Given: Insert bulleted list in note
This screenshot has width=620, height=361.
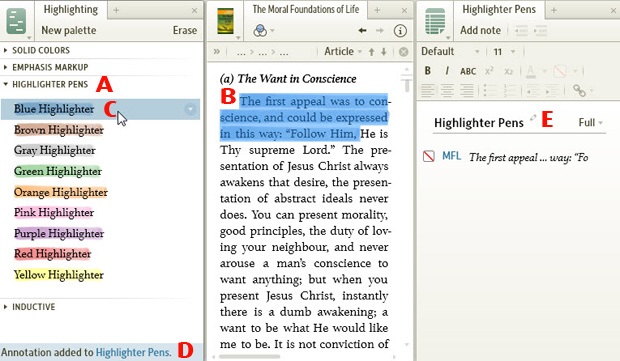Looking at the screenshot, I should pyautogui.click(x=490, y=91).
